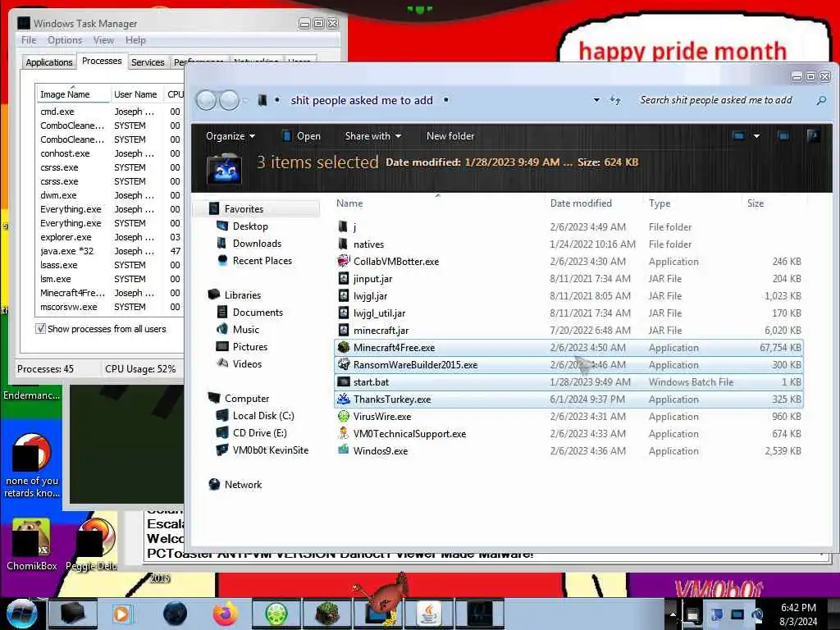Image resolution: width=840 pixels, height=630 pixels.
Task: Open the Java icon in the taskbar
Action: pyautogui.click(x=429, y=614)
